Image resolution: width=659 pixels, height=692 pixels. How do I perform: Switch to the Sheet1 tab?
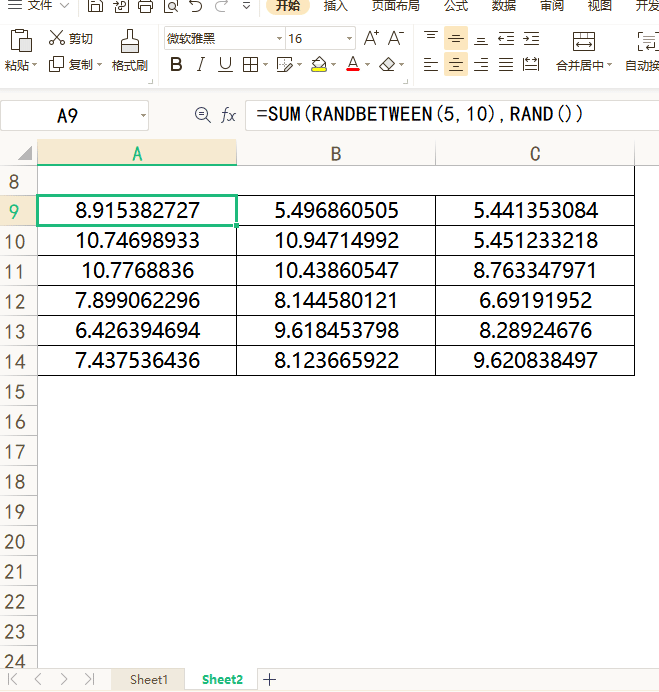click(x=149, y=680)
